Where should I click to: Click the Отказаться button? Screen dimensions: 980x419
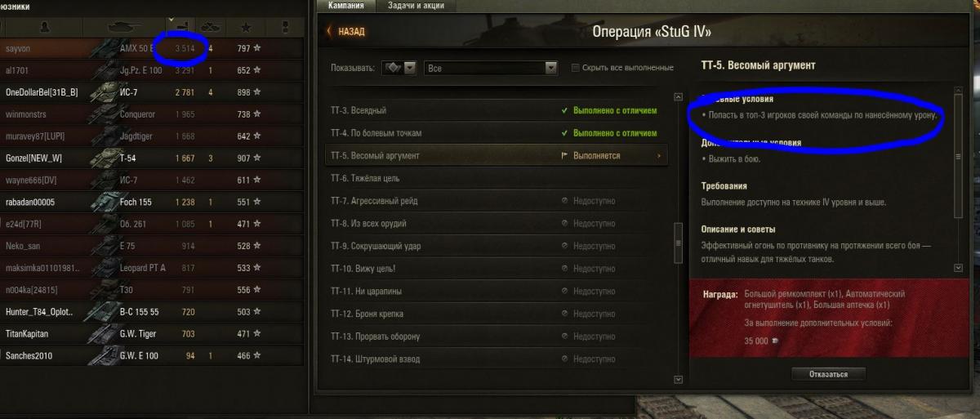tap(828, 374)
